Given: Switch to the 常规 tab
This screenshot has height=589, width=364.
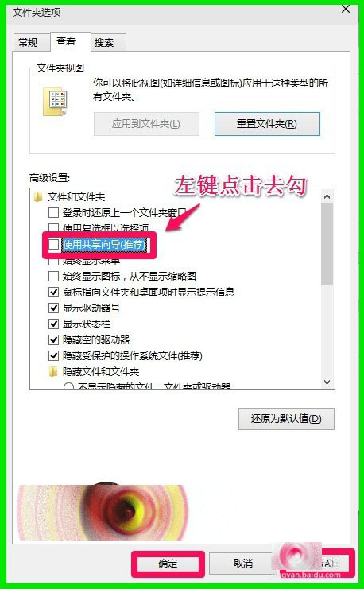Looking at the screenshot, I should tap(29, 42).
